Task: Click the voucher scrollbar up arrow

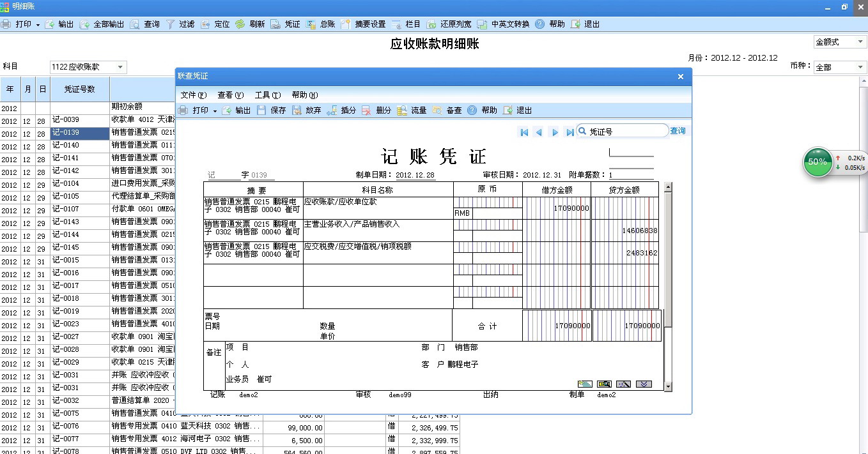Action: (669, 187)
